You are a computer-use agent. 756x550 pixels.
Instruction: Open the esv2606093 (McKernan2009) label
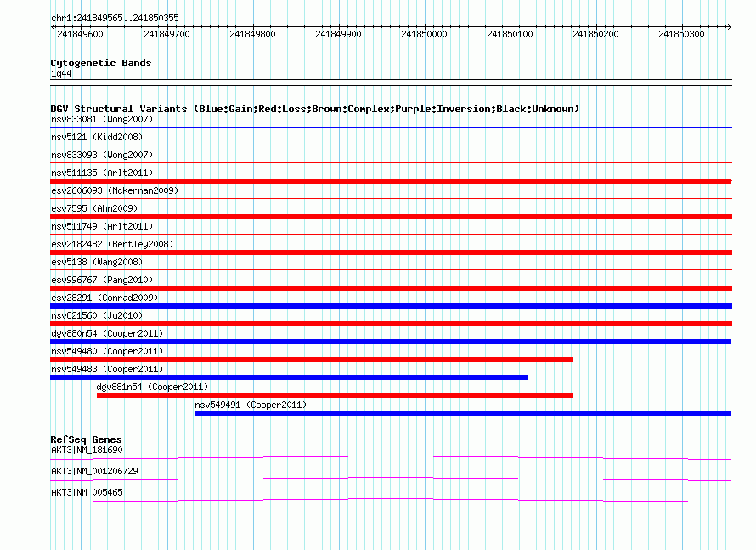pyautogui.click(x=115, y=190)
